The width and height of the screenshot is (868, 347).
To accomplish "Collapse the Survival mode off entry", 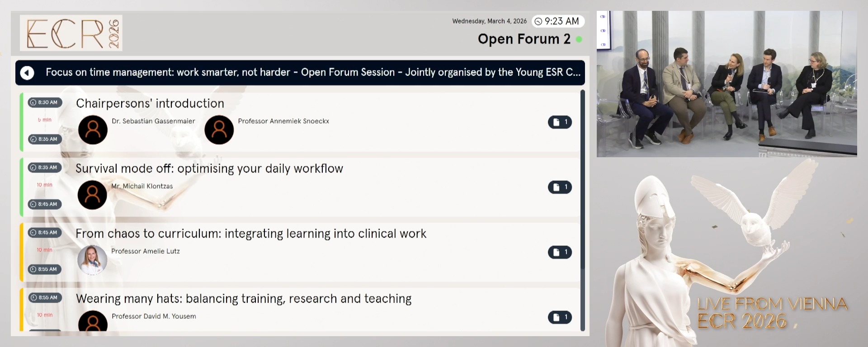I will 209,168.
